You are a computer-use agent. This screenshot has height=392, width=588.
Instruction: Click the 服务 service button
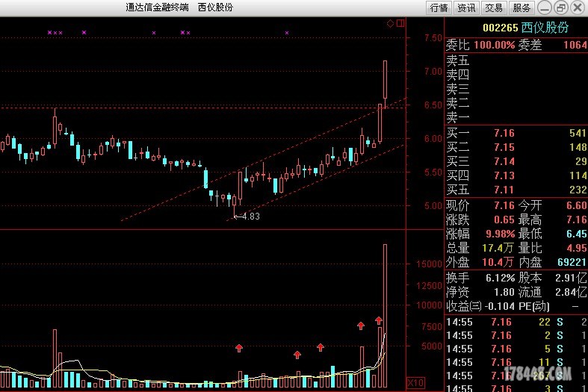coord(521,7)
